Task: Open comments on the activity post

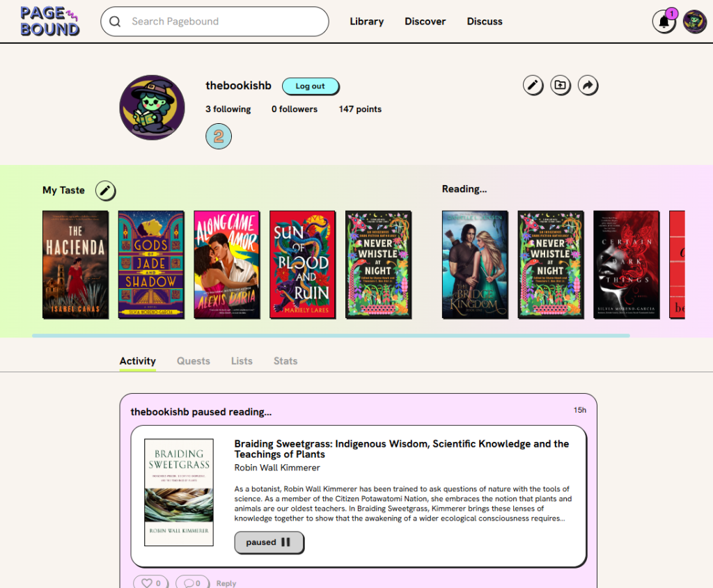Action: pyautogui.click(x=192, y=582)
